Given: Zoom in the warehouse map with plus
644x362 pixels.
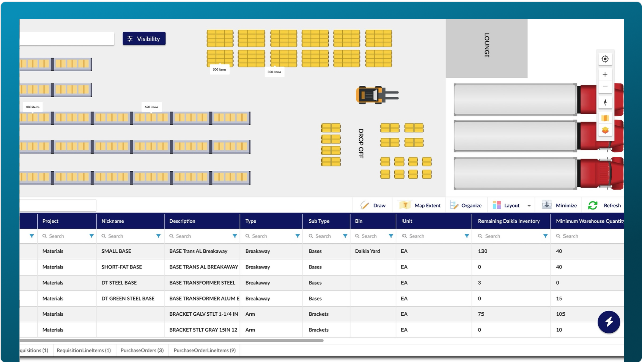Looking at the screenshot, I should tap(605, 74).
